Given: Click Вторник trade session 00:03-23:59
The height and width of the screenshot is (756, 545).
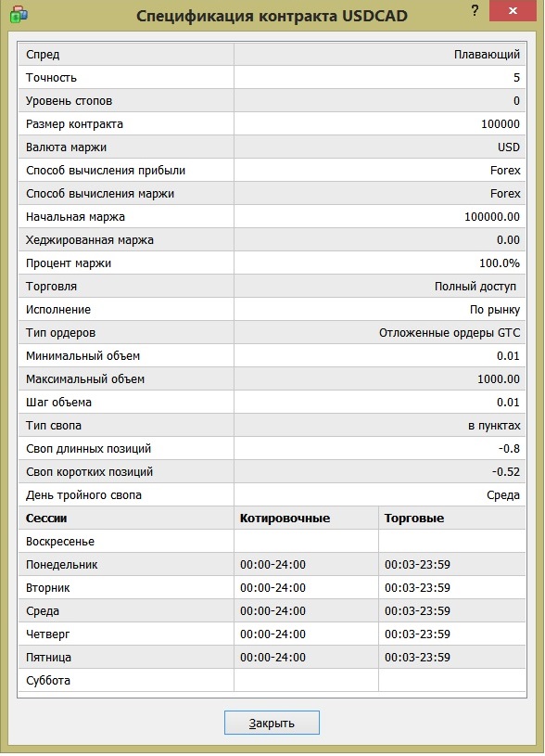Looking at the screenshot, I should coord(417,588).
